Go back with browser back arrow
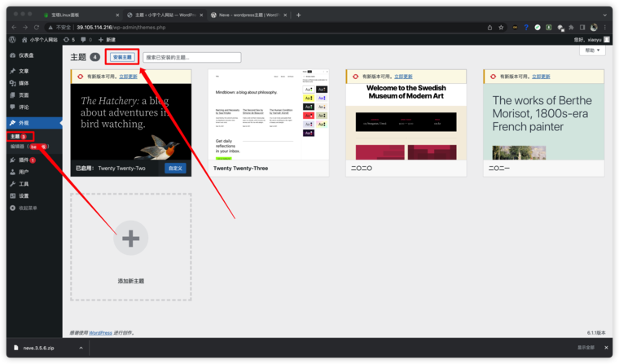Image resolution: width=619 pixels, height=364 pixels. tap(14, 27)
